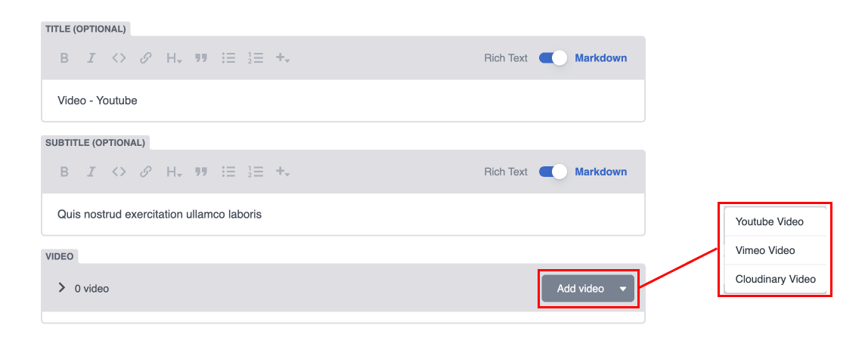Click Numbered list icon in Title toolbar
868x353 pixels.
[x=256, y=57]
